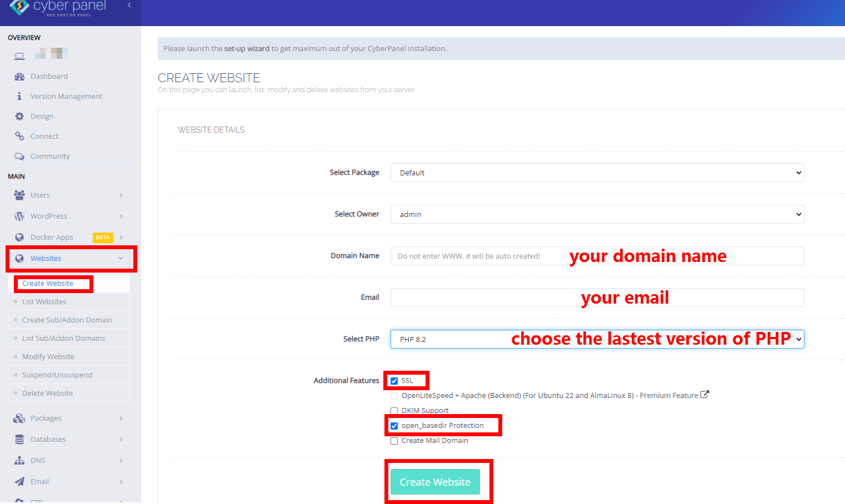
Task: Click the Websites globe icon
Action: pyautogui.click(x=19, y=259)
